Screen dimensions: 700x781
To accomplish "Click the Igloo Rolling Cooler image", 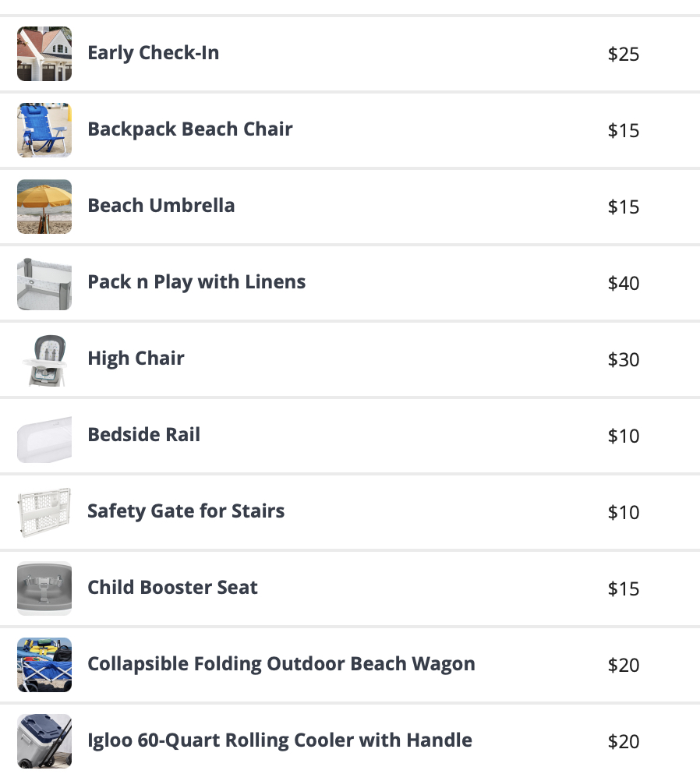I will point(44,741).
